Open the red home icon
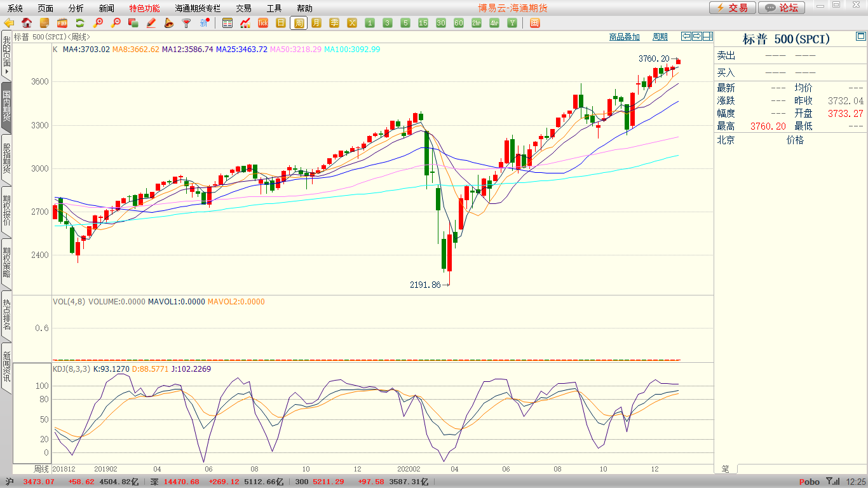The height and width of the screenshot is (488, 868). pyautogui.click(x=27, y=23)
